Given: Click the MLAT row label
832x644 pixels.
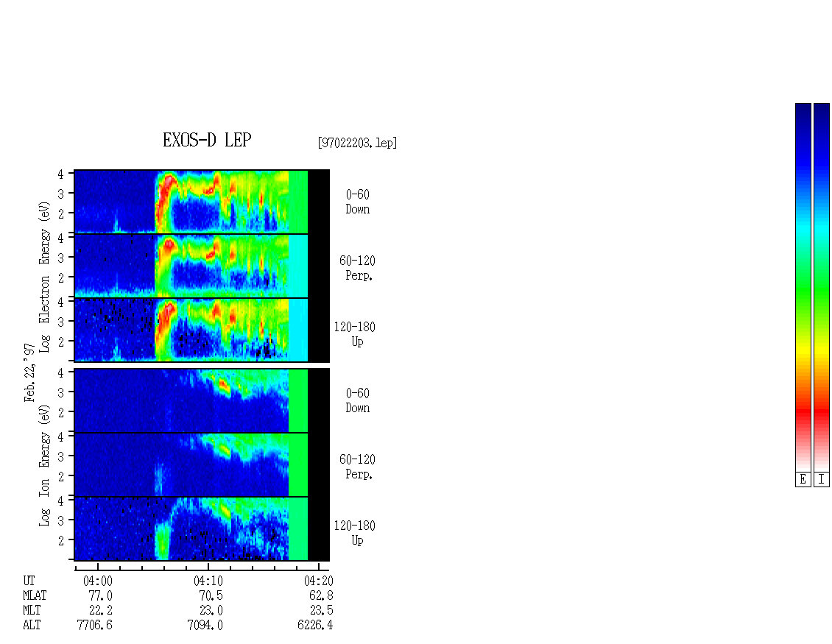Looking at the screenshot, I should pyautogui.click(x=35, y=595).
